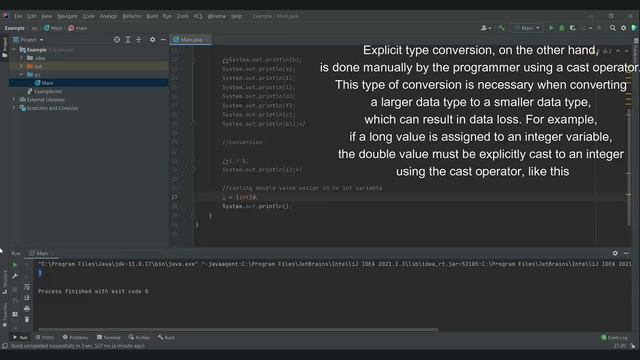This screenshot has width=640, height=360.
Task: Click Clear All trash icon in Run console
Action: [27, 319]
